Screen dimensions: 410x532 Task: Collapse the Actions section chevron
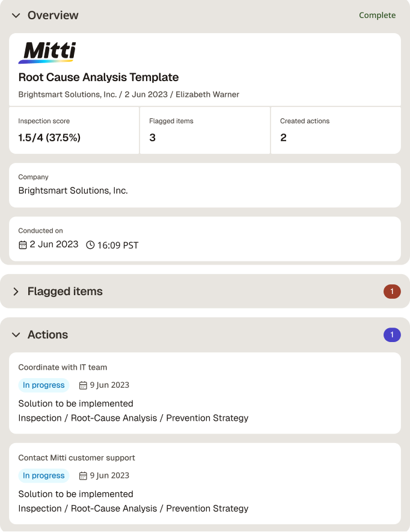pyautogui.click(x=16, y=335)
